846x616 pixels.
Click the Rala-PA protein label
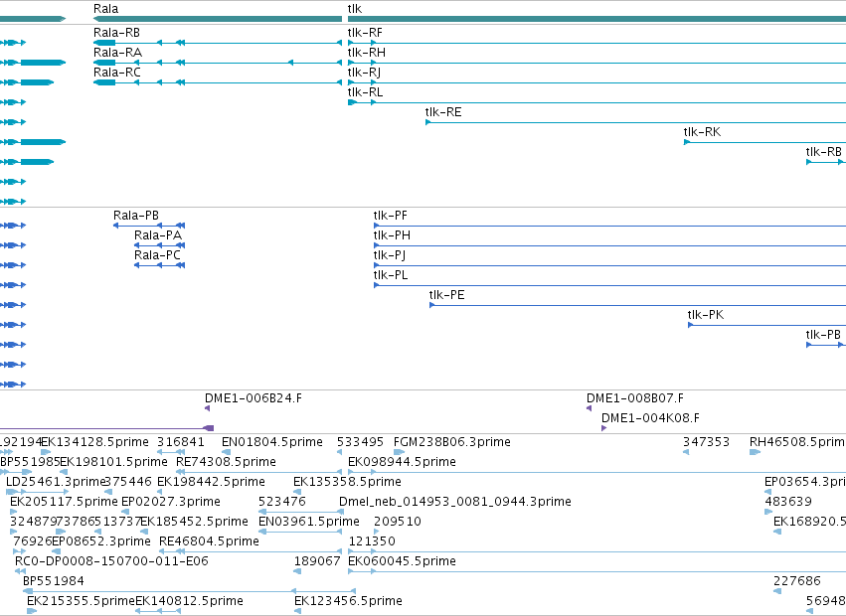tap(158, 235)
